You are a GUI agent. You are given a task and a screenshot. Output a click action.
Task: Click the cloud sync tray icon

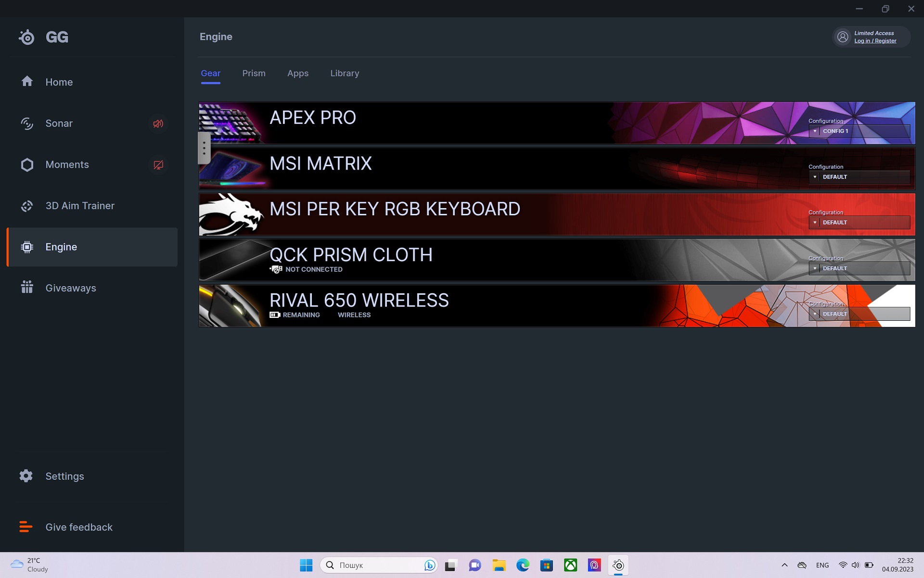coord(802,565)
